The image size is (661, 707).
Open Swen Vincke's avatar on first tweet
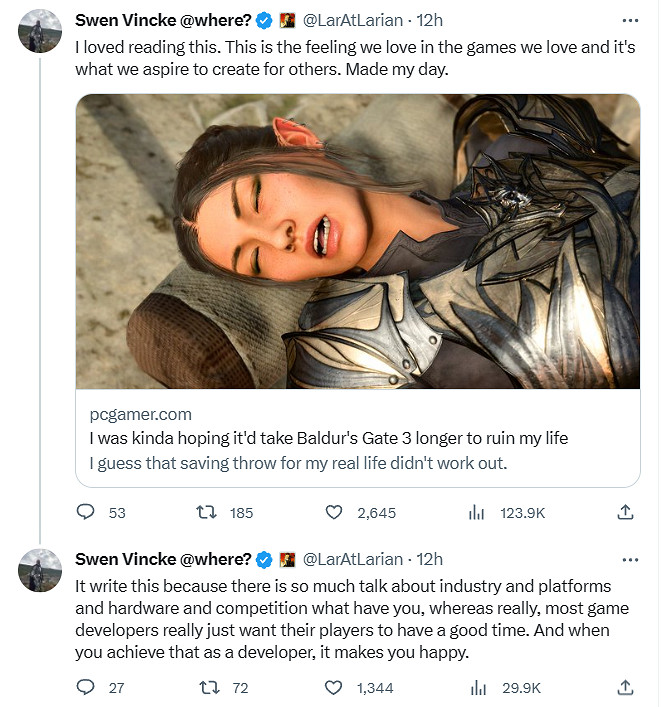[x=39, y=35]
